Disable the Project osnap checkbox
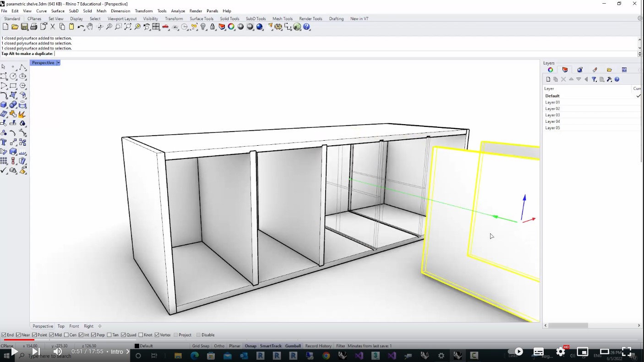 point(176,335)
